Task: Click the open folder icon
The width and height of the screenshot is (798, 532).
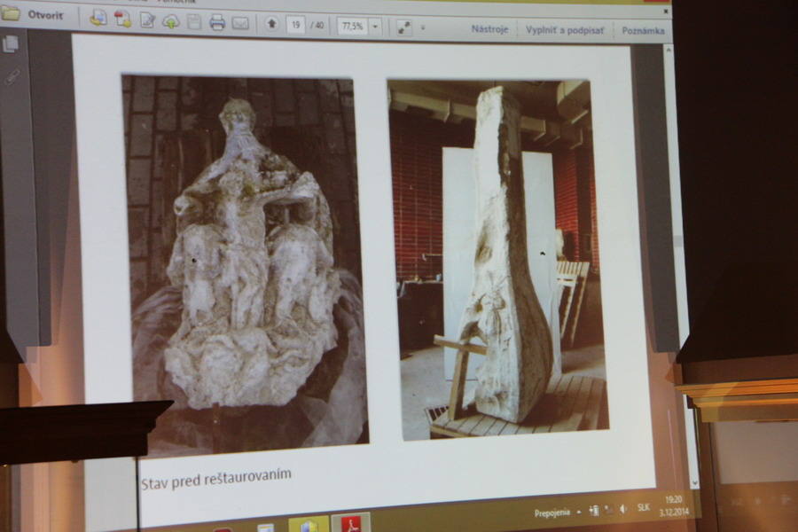Action: (x=10, y=14)
